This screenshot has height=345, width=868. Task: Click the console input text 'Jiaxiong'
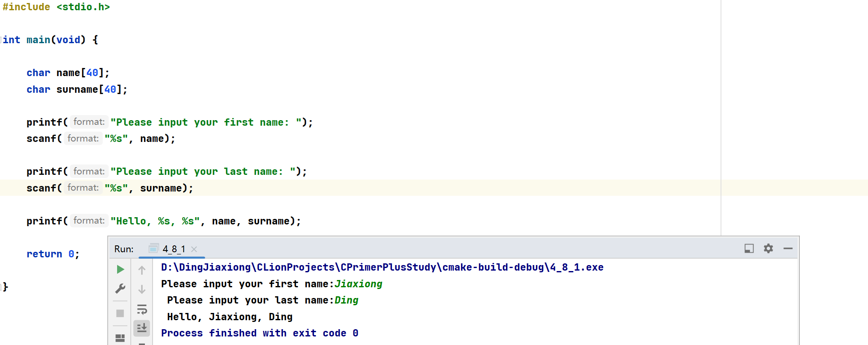tap(358, 284)
